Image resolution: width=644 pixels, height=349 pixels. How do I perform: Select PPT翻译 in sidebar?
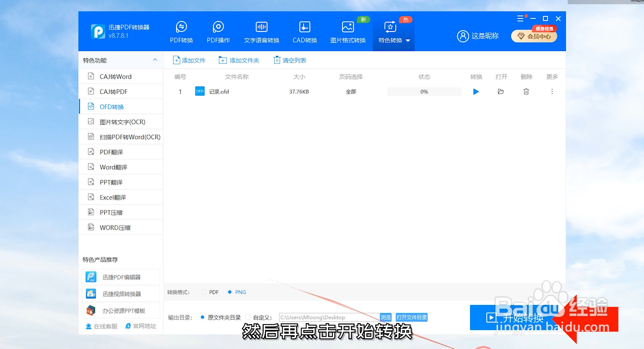coord(121,182)
